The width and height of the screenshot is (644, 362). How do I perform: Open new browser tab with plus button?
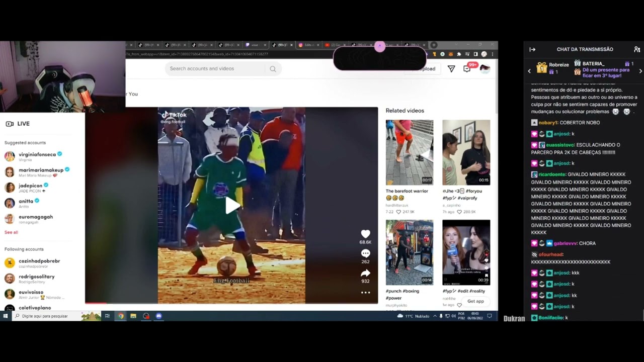[x=434, y=45]
